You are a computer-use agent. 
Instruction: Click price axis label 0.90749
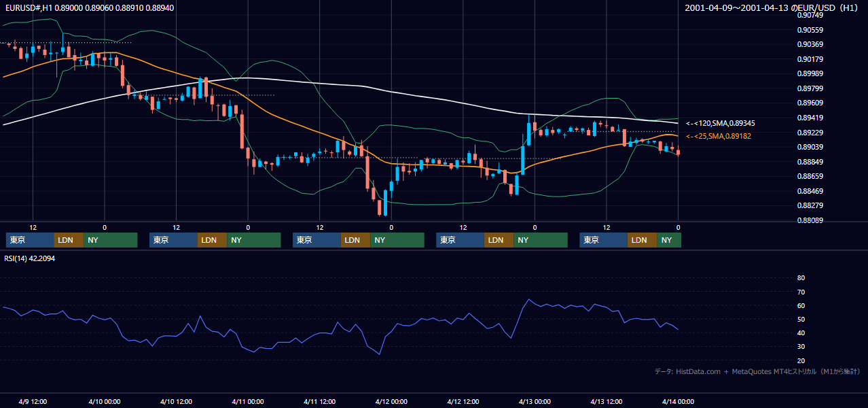[x=810, y=15]
